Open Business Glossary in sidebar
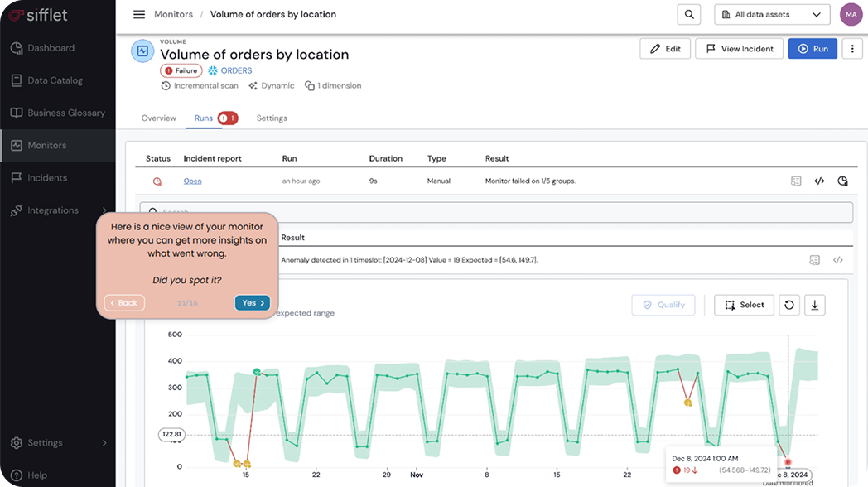Image resolution: width=868 pixels, height=487 pixels. coord(58,113)
